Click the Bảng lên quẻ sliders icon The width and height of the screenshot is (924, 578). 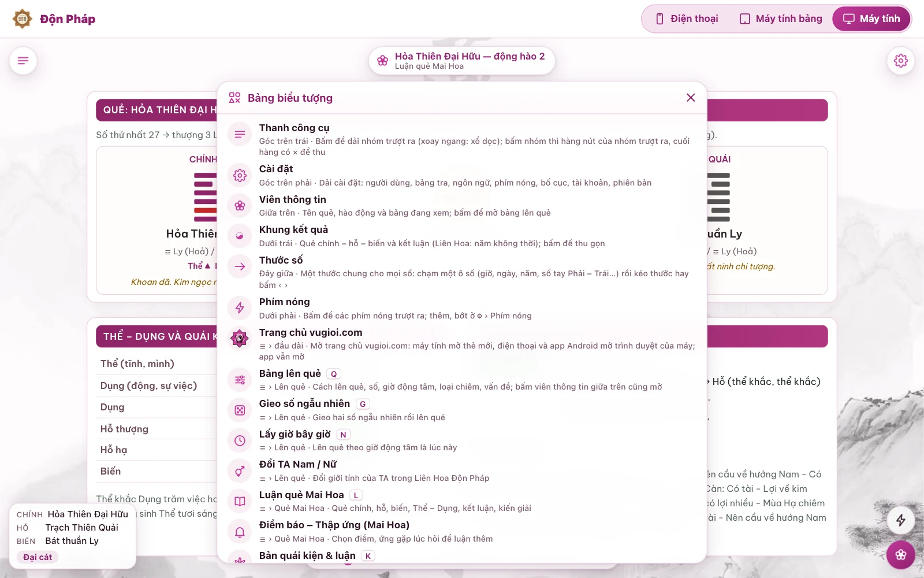tap(240, 380)
